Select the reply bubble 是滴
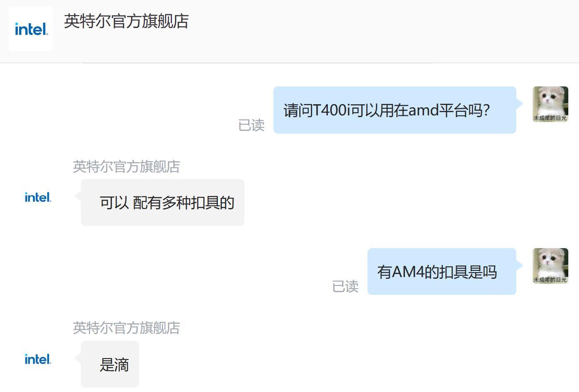Viewport: 579px width, 392px height. click(x=110, y=364)
